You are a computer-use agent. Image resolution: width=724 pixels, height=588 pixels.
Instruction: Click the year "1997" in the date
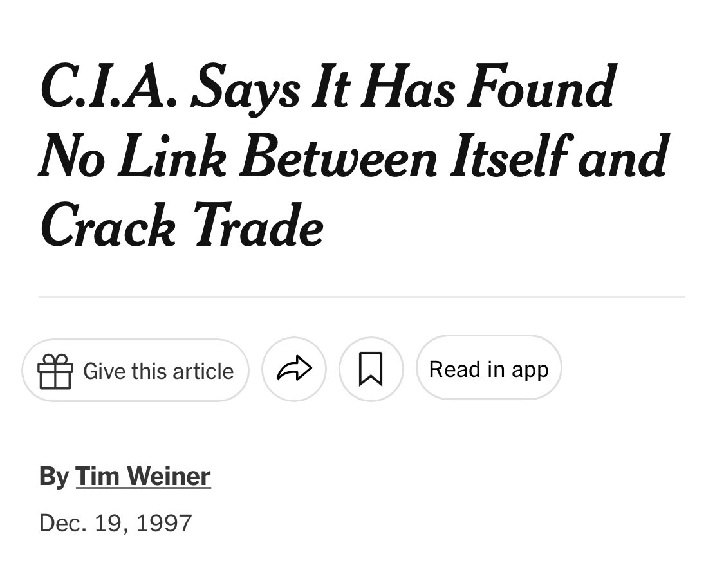tap(164, 522)
